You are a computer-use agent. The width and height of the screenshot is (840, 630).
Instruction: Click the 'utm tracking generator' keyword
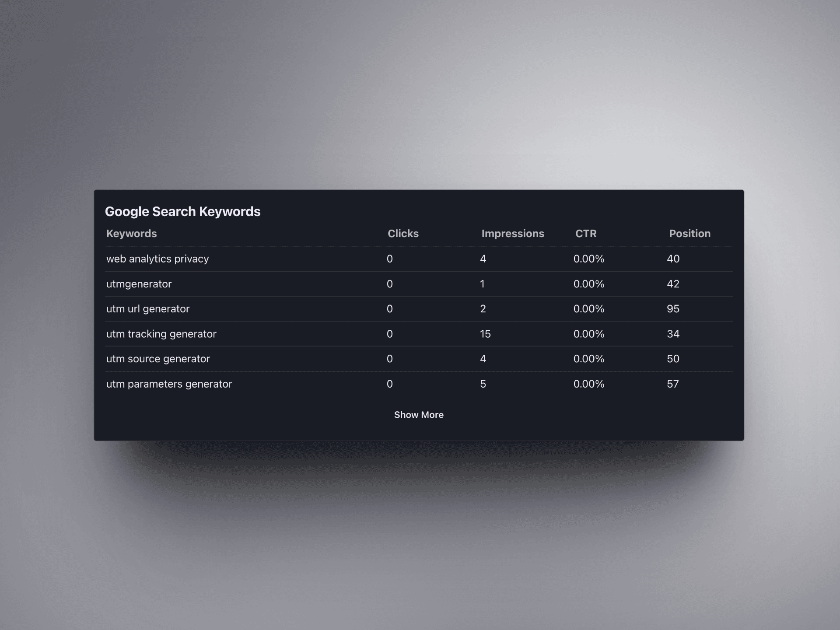pyautogui.click(x=161, y=334)
